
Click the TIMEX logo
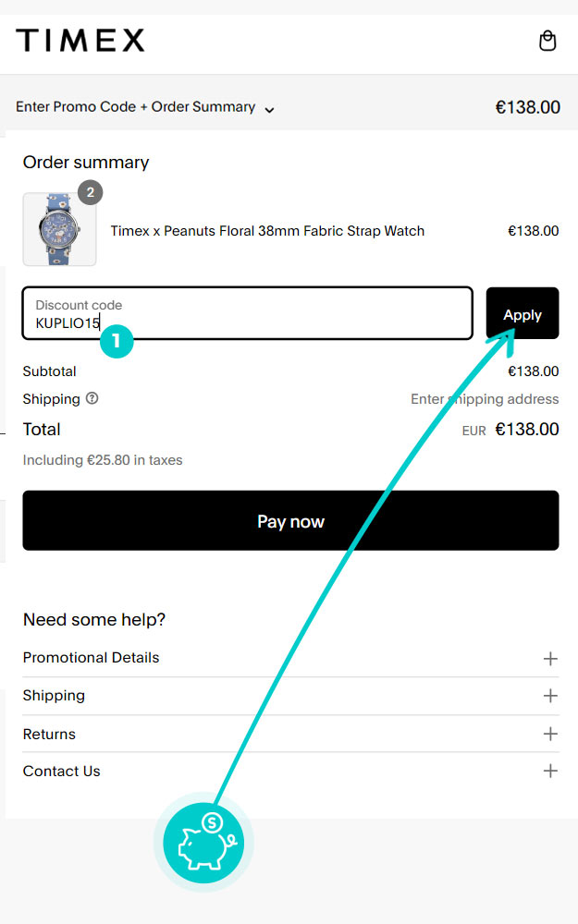(x=80, y=41)
